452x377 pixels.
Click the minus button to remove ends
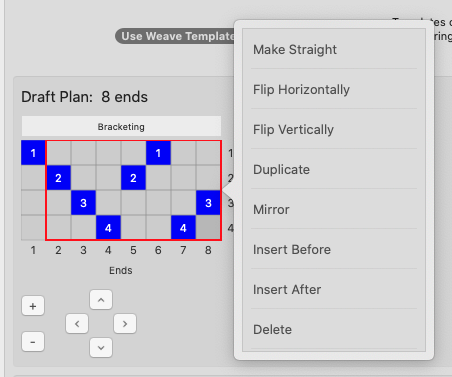click(33, 342)
